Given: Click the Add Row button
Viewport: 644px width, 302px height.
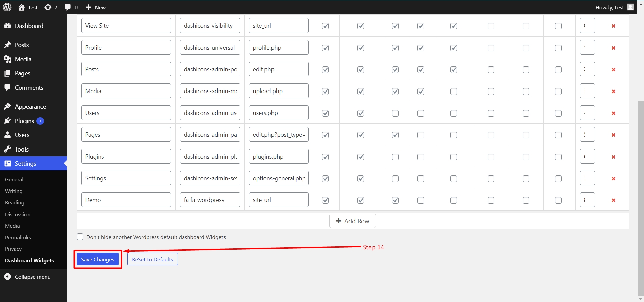Looking at the screenshot, I should coord(352,221).
